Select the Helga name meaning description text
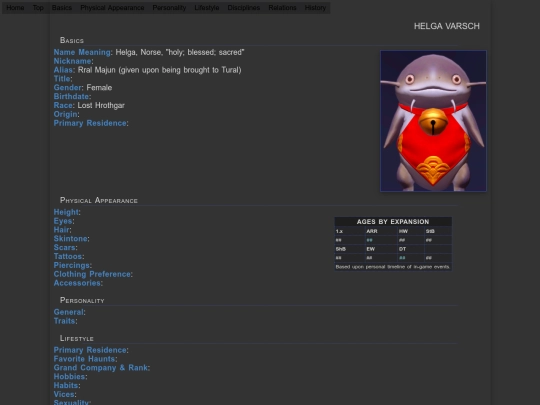The width and height of the screenshot is (540, 405). click(180, 52)
